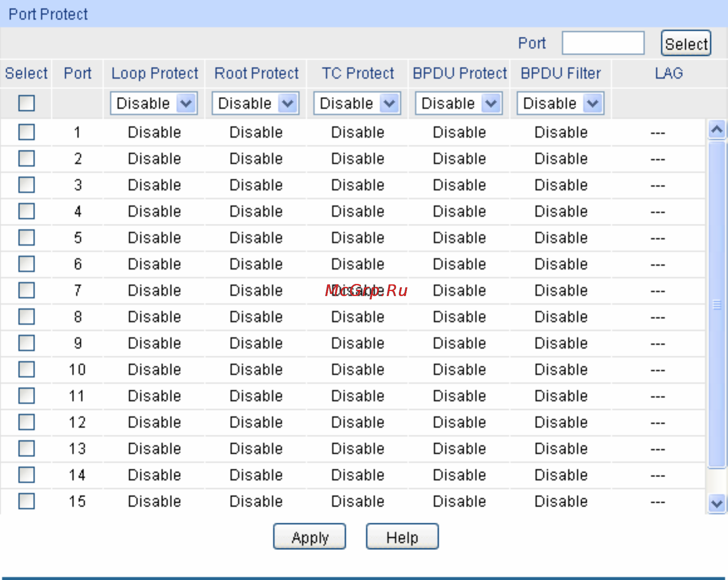Image resolution: width=728 pixels, height=580 pixels.
Task: Click port 5 TC Protect value
Action: pos(358,238)
